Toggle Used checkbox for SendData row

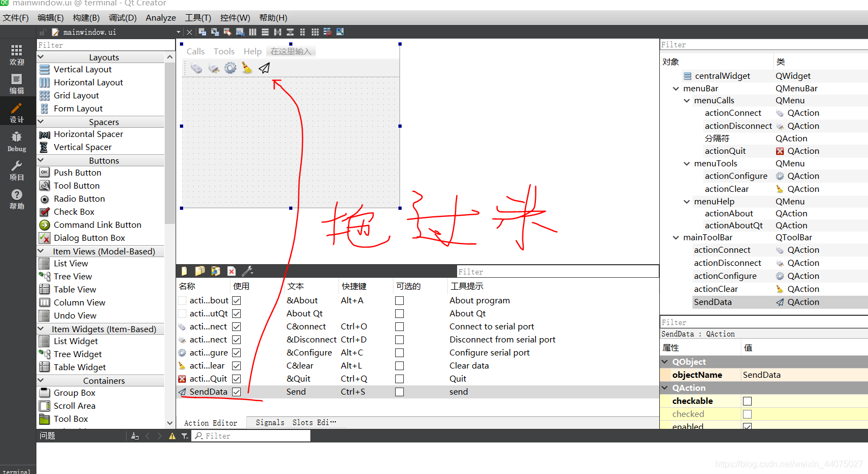point(236,392)
